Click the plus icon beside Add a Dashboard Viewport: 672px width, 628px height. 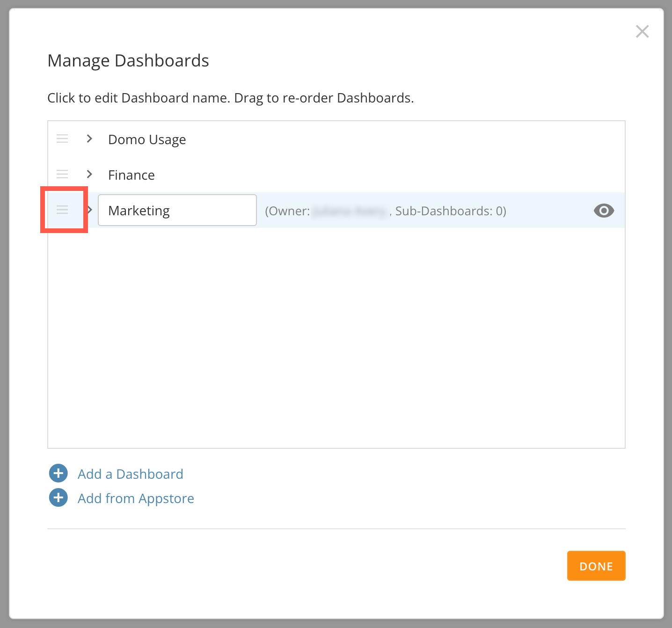coord(58,473)
